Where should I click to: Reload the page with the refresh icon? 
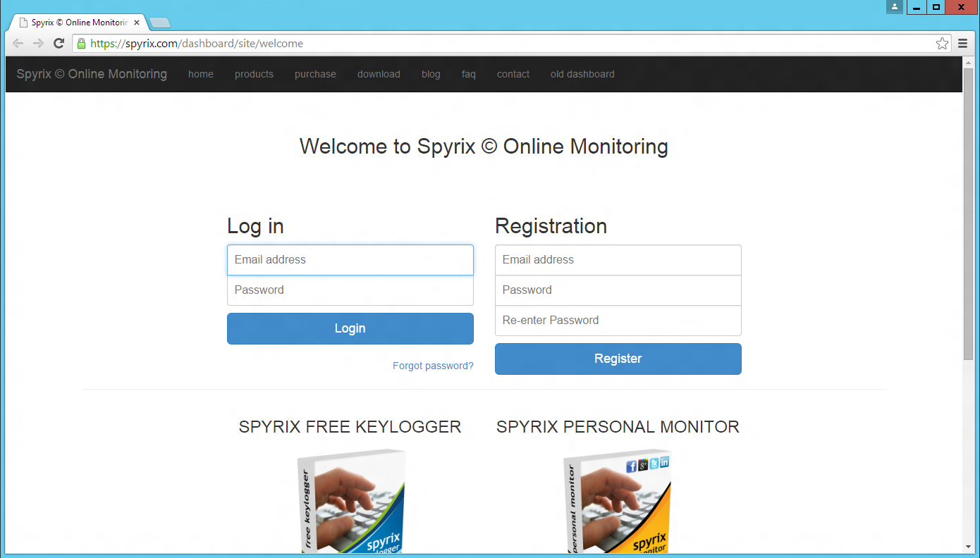[x=59, y=44]
